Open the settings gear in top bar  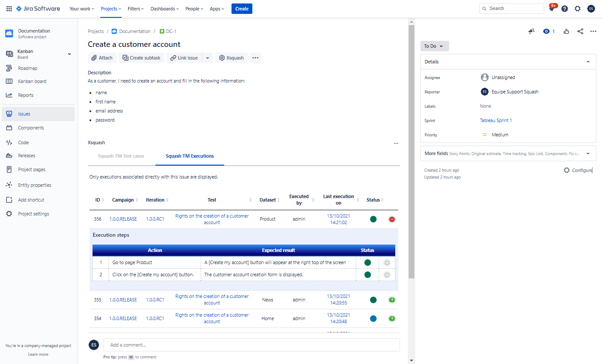tap(578, 9)
